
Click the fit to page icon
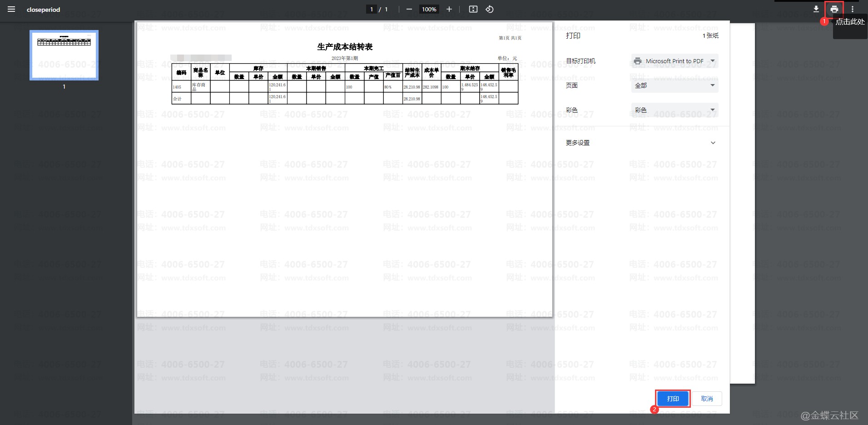(473, 10)
